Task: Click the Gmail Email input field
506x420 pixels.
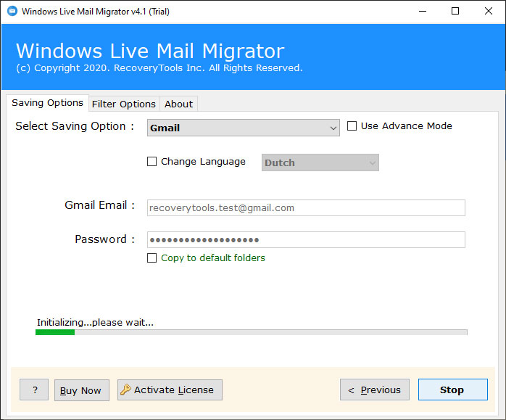Action: pos(306,208)
